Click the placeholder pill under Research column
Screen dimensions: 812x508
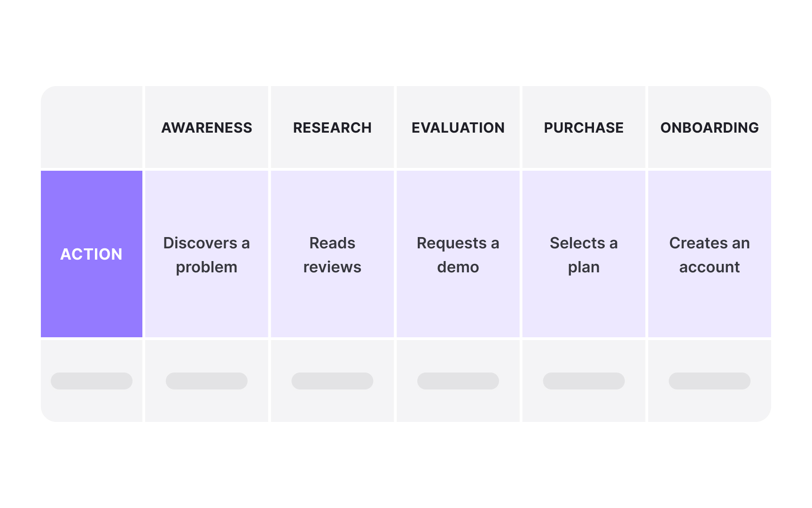pyautogui.click(x=332, y=381)
